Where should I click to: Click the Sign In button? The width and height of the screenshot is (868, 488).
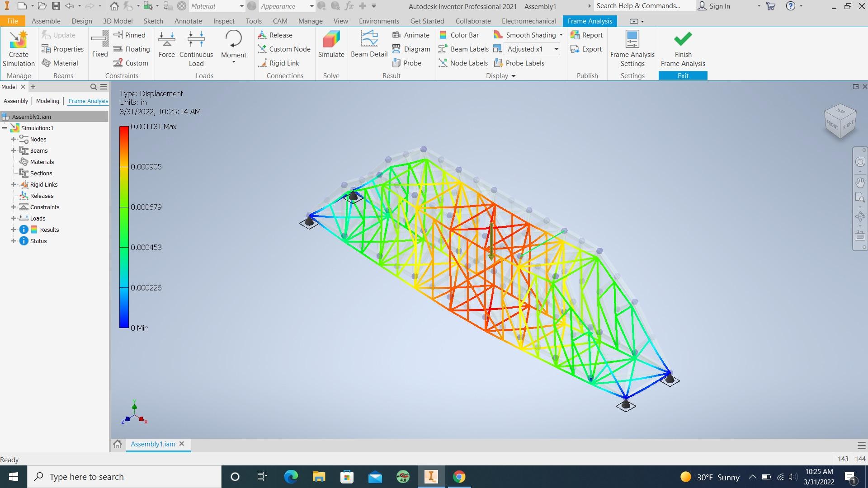pos(714,6)
